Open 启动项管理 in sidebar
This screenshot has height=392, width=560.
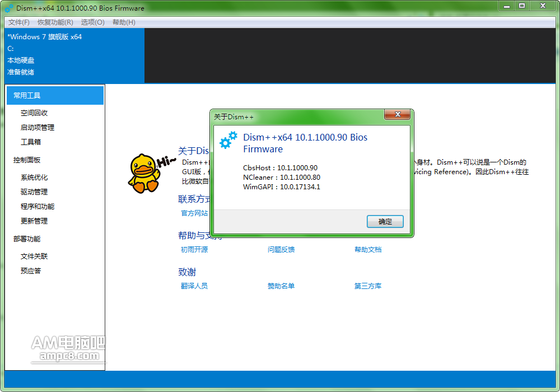[38, 128]
